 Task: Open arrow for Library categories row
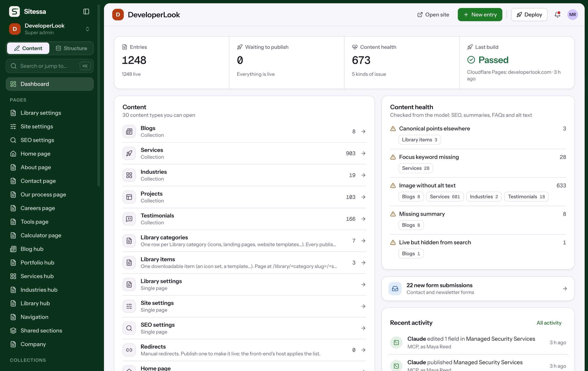click(363, 241)
